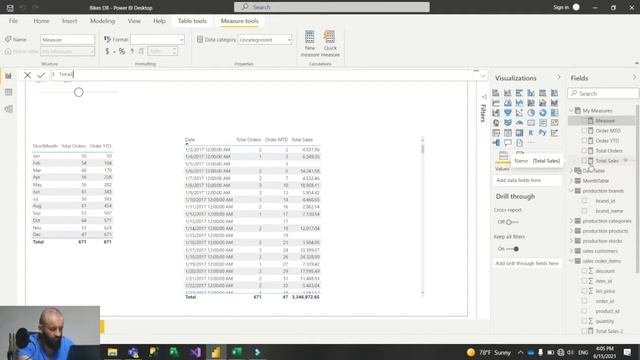Click the measure Name input field
The image size is (640, 360).
point(67,40)
